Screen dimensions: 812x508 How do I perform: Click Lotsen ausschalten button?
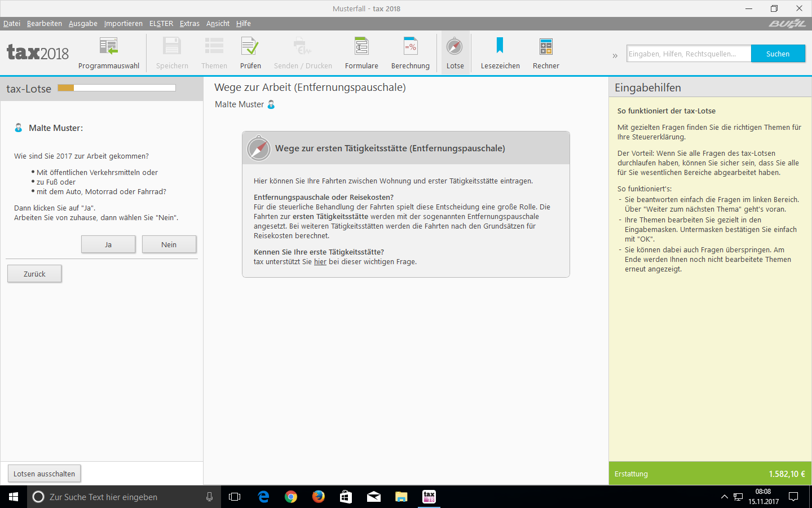pyautogui.click(x=44, y=474)
